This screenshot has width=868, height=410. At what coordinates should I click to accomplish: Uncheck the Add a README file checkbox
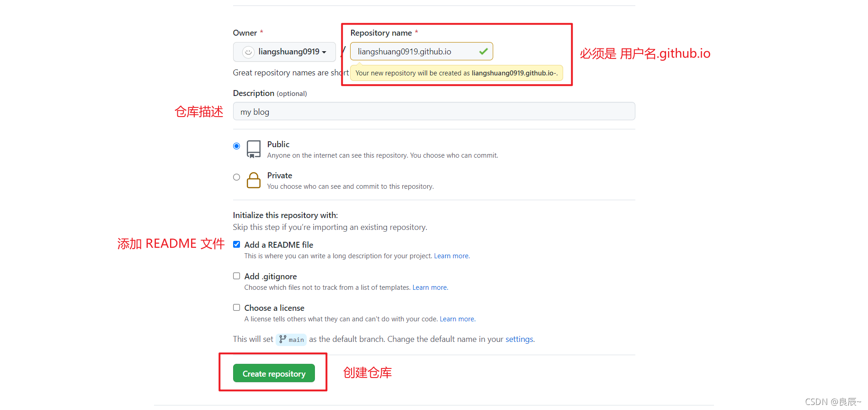point(236,245)
